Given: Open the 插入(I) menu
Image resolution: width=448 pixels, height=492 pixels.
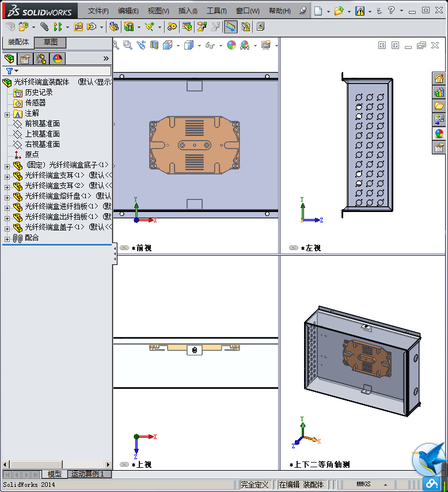Looking at the screenshot, I should [x=188, y=11].
